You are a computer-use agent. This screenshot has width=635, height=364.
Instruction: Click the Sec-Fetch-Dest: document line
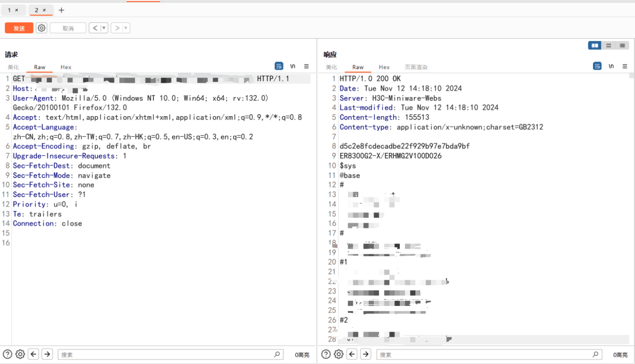click(61, 166)
